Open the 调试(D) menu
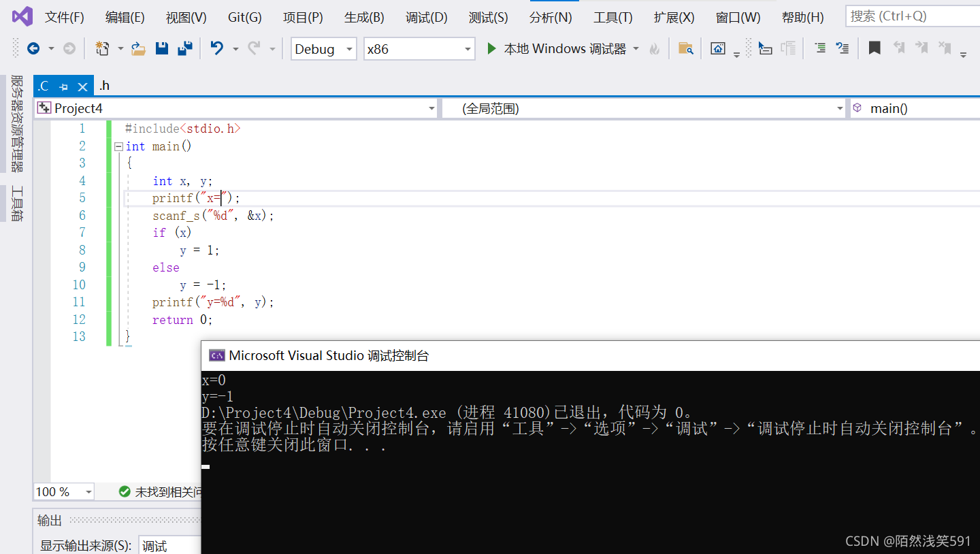This screenshot has height=554, width=980. (x=427, y=17)
